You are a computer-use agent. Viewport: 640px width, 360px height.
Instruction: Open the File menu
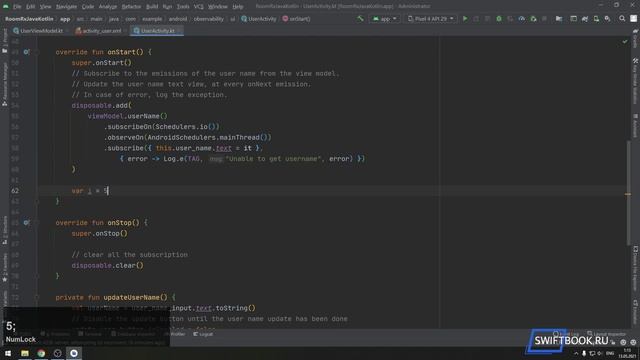pos(17,7)
